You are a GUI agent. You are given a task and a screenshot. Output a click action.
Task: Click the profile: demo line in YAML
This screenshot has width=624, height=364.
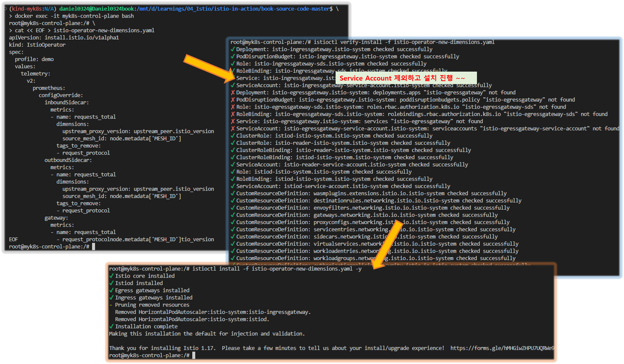click(x=34, y=59)
